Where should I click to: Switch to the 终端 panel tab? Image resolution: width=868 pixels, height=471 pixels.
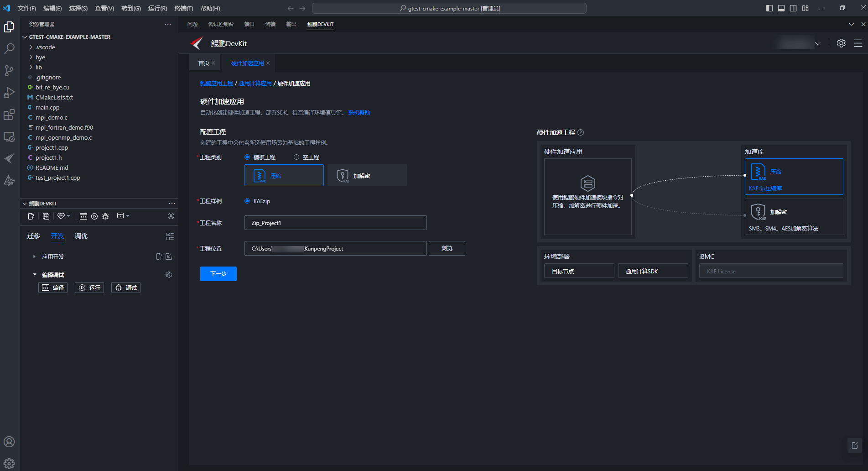pyautogui.click(x=270, y=24)
